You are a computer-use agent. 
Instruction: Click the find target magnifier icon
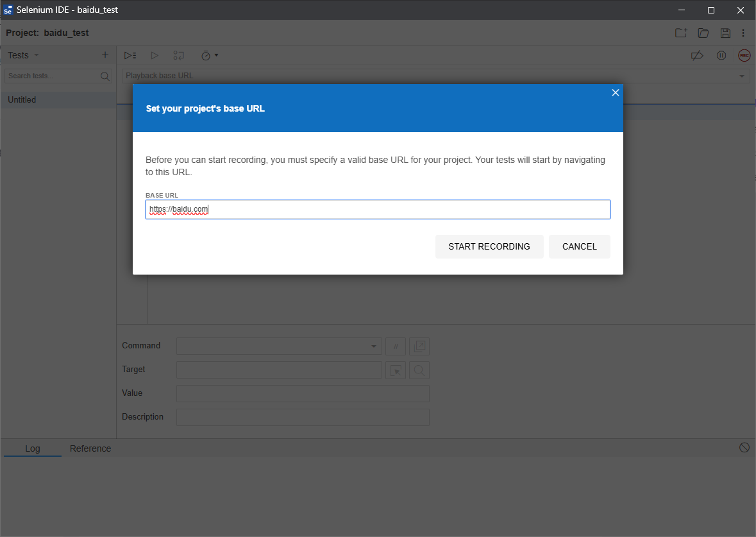419,370
